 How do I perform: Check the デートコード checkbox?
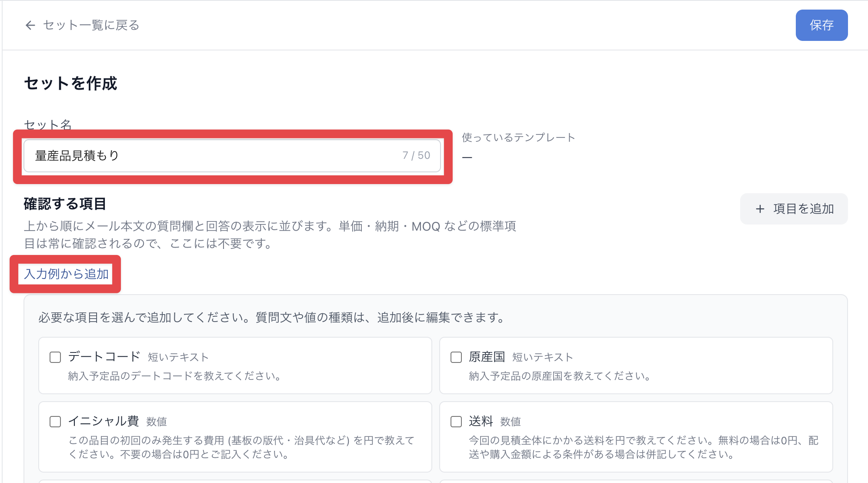tap(55, 357)
